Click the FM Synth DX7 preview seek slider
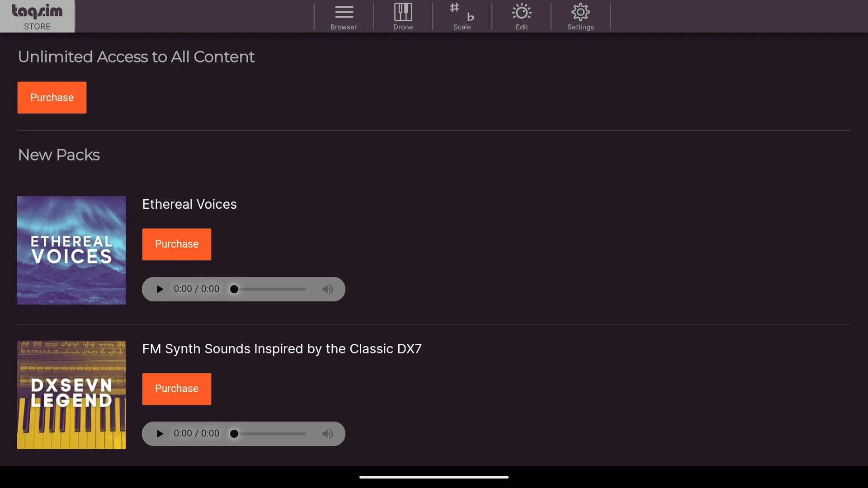Screen dimensions: 868x488 pyautogui.click(x=268, y=434)
